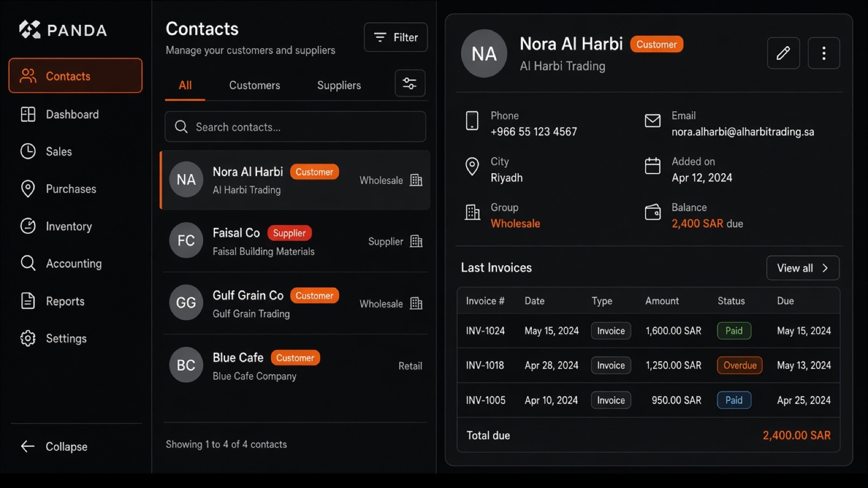868x488 pixels.
Task: Click the phone icon in contact details
Action: pos(472,120)
